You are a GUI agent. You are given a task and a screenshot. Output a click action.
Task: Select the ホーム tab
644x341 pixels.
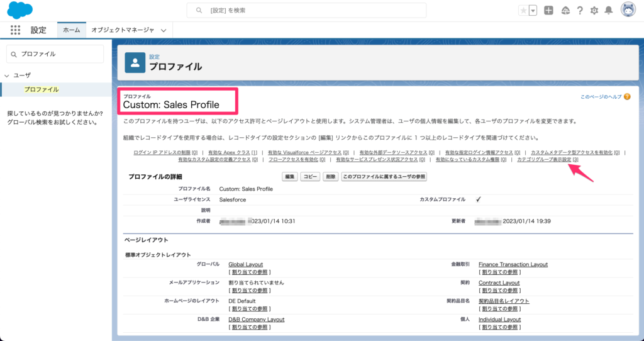72,30
